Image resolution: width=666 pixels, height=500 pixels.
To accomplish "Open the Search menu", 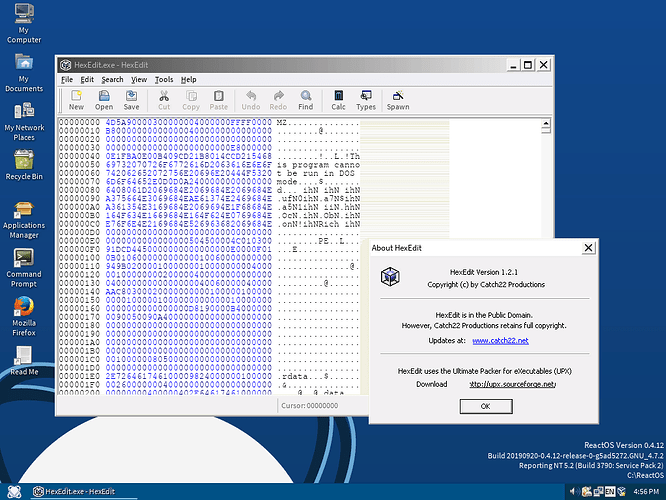I will (112, 79).
